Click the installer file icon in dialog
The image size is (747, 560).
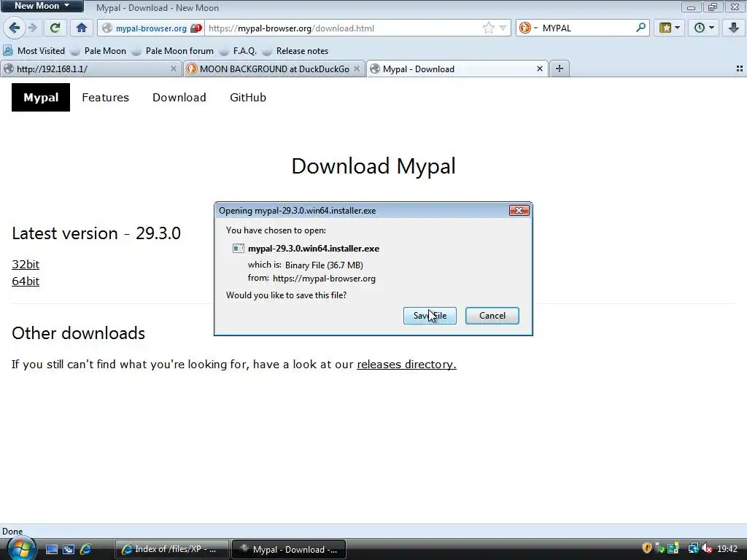[239, 249]
